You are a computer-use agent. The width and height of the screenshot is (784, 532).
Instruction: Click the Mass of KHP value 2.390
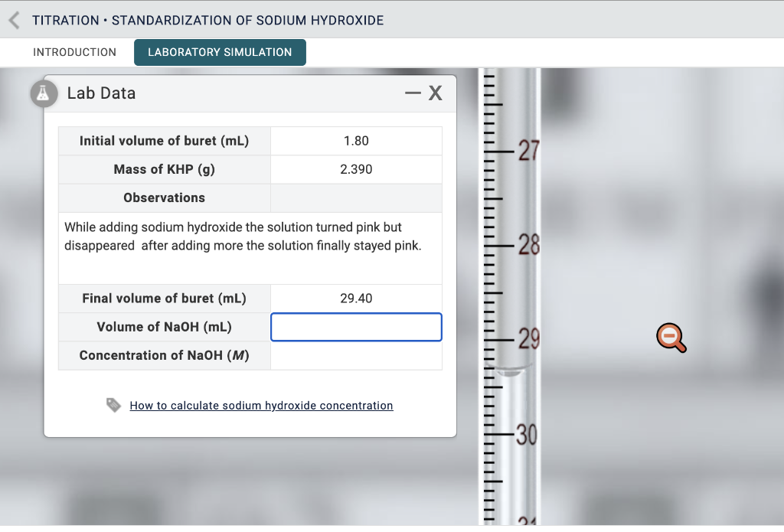[356, 169]
